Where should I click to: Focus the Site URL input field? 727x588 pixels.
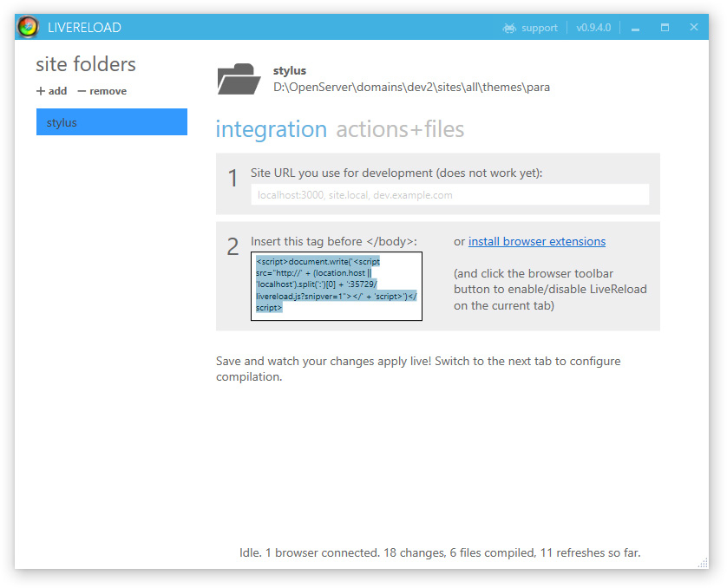click(449, 194)
